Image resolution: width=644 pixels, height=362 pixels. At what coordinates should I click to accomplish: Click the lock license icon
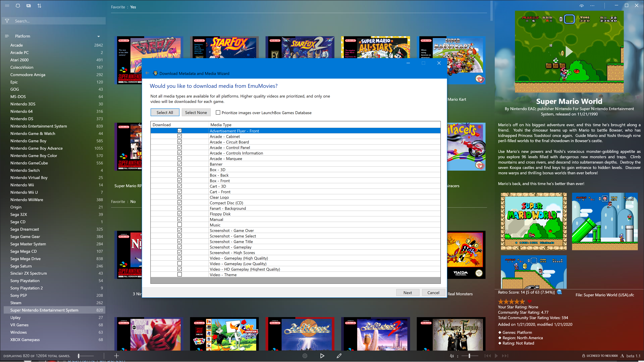point(584,356)
